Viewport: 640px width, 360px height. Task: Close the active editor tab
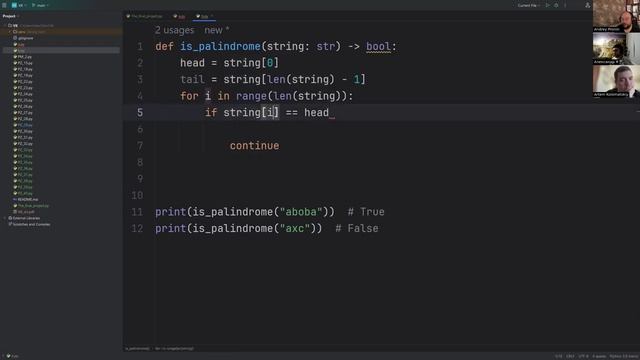tap(212, 16)
